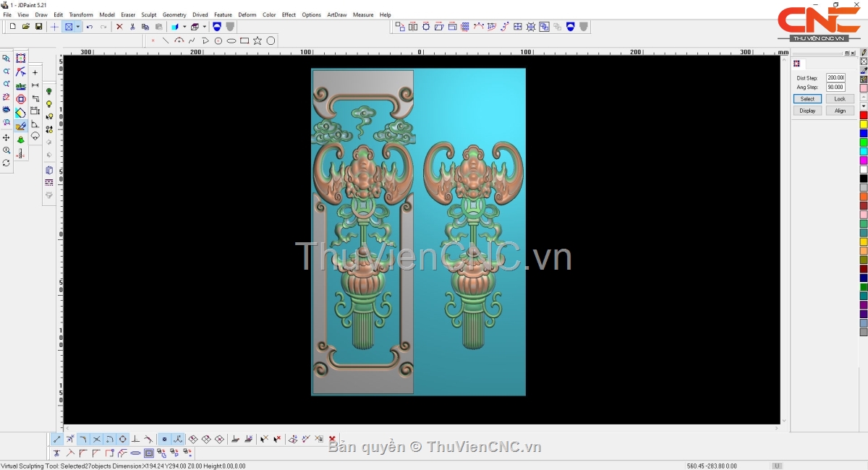Viewport: 868px width, 470px height.
Task: Click the Cut scissors icon
Action: [x=132, y=27]
